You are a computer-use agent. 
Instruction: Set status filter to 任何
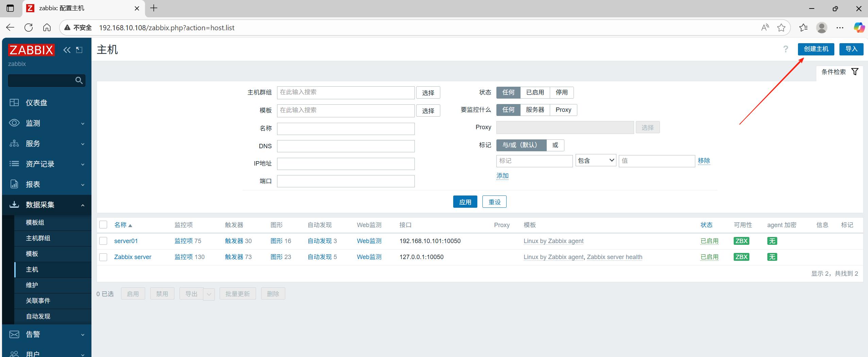508,92
